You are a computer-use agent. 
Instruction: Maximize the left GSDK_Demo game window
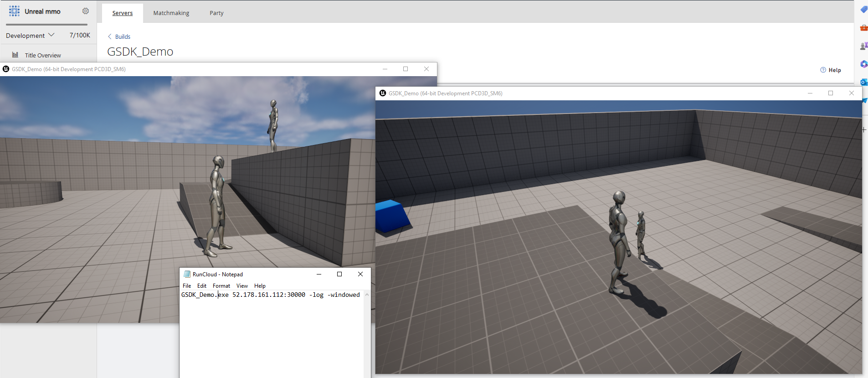tap(406, 69)
